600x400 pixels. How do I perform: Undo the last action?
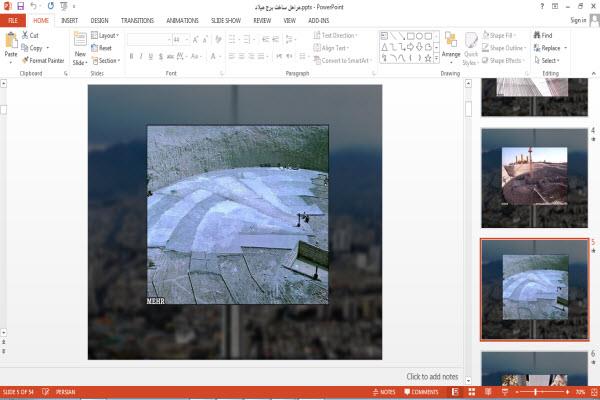click(34, 6)
